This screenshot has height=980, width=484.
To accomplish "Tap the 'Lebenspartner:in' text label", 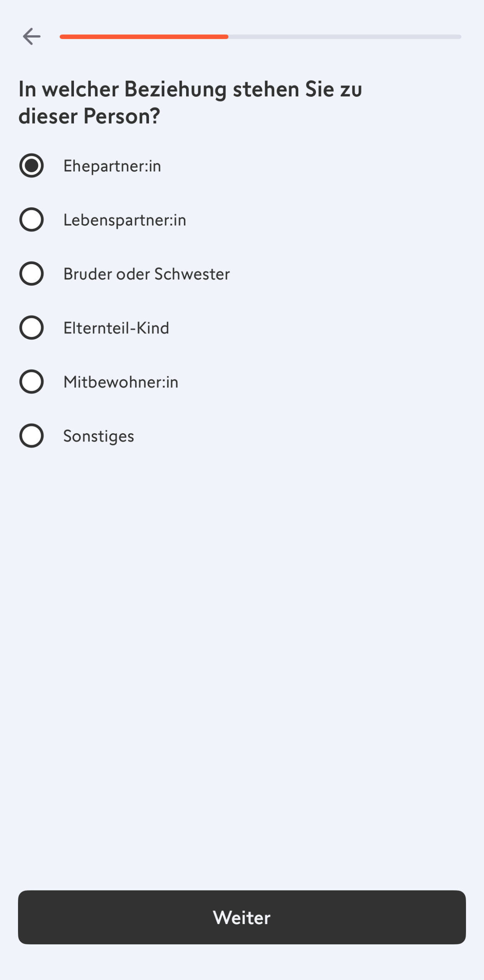I will [125, 220].
